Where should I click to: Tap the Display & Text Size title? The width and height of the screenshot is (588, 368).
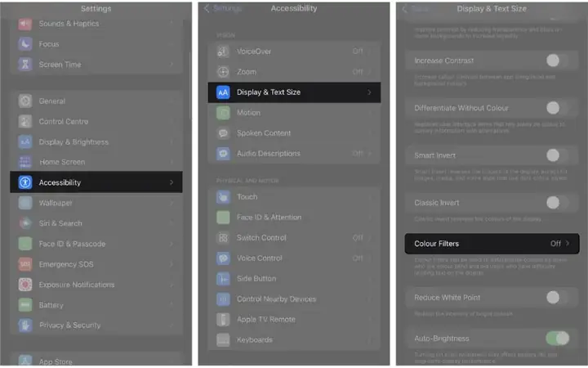(492, 9)
